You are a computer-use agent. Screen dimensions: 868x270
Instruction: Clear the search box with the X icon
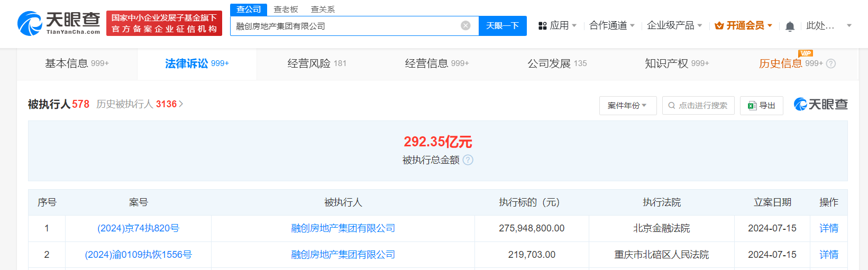(x=465, y=25)
